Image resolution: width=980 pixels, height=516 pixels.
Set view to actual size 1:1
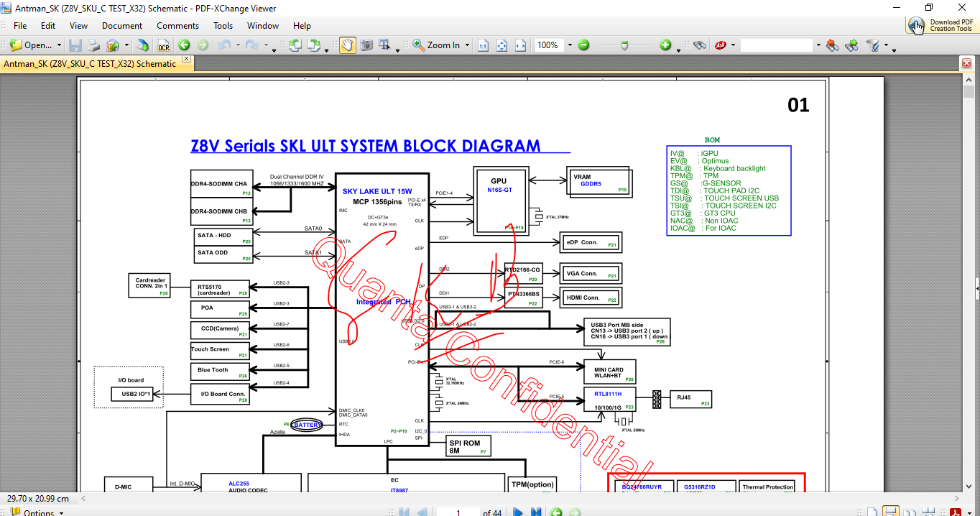(x=484, y=45)
